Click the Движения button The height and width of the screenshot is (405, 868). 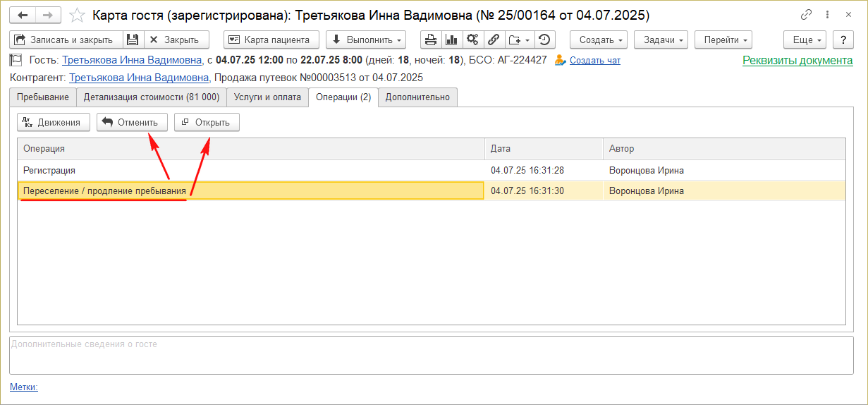(54, 123)
